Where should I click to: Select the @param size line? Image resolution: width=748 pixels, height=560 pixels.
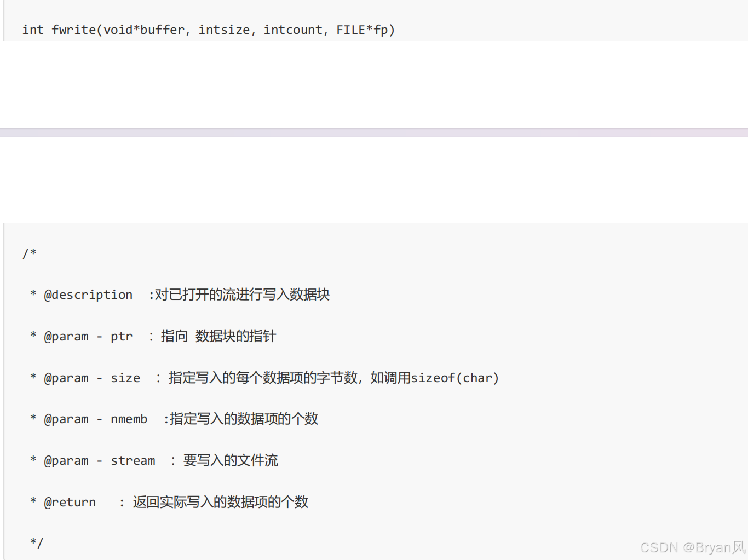tap(263, 378)
